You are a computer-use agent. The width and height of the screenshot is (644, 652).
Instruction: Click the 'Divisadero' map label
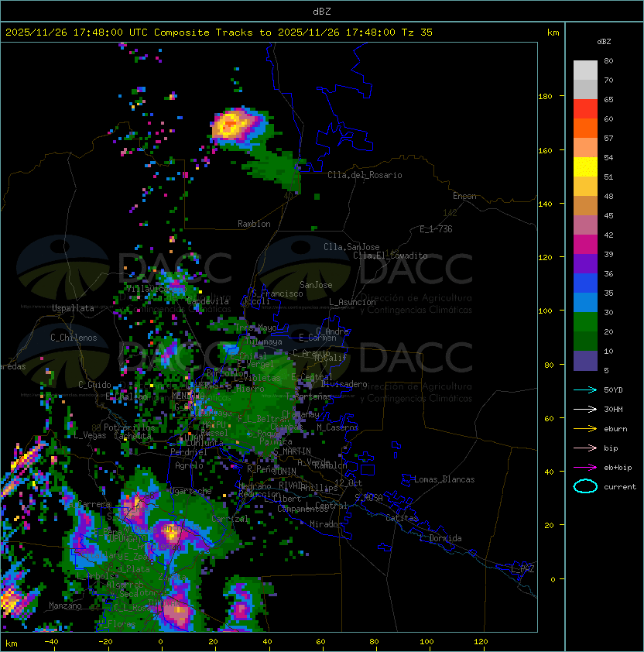[344, 384]
